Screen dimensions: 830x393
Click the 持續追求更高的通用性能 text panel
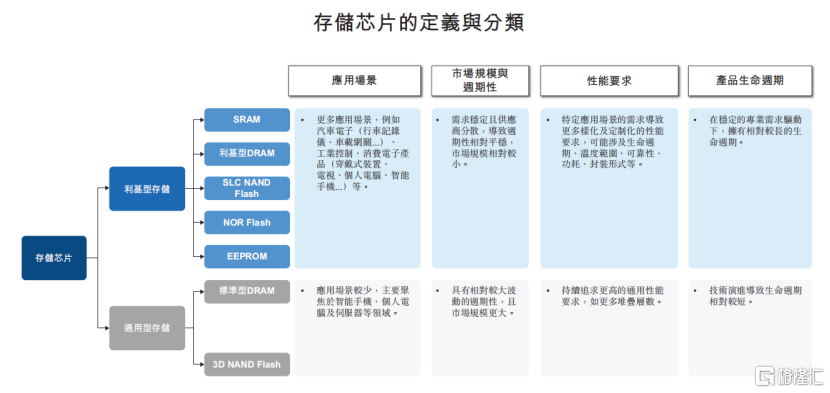(609, 328)
